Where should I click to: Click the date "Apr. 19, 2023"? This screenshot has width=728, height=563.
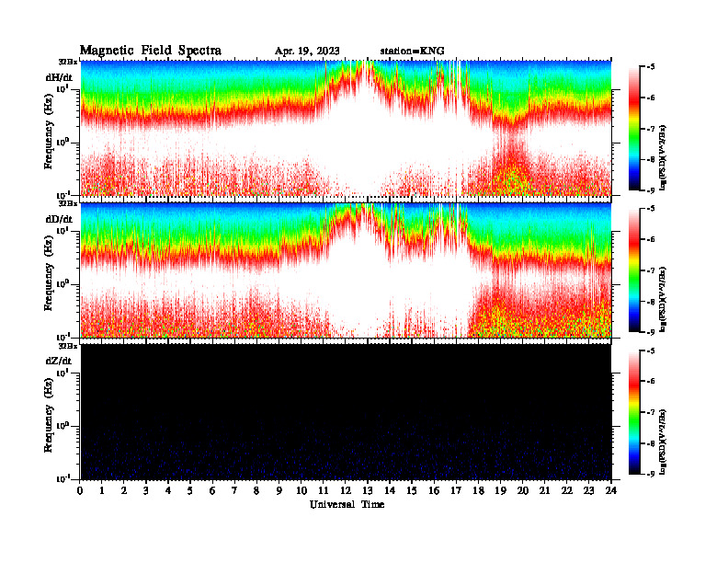coord(307,52)
